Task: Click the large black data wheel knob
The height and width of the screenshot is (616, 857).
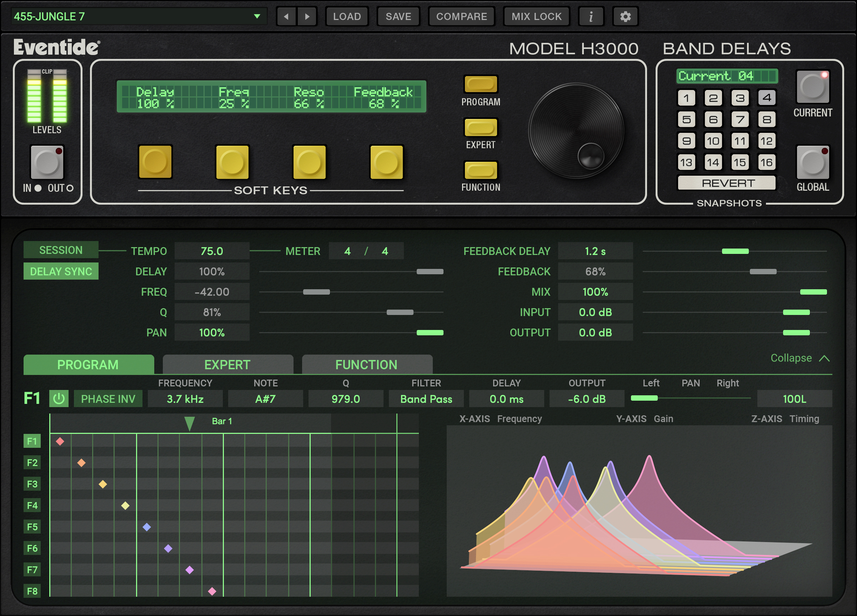Action: pyautogui.click(x=576, y=131)
